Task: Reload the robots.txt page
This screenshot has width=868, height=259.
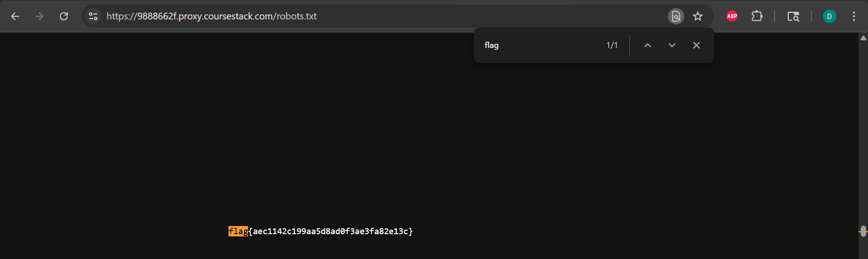Action: point(64,16)
